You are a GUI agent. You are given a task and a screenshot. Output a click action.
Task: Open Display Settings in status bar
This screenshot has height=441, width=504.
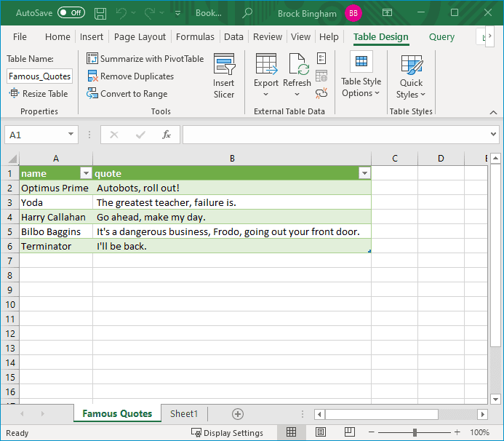coord(227,433)
